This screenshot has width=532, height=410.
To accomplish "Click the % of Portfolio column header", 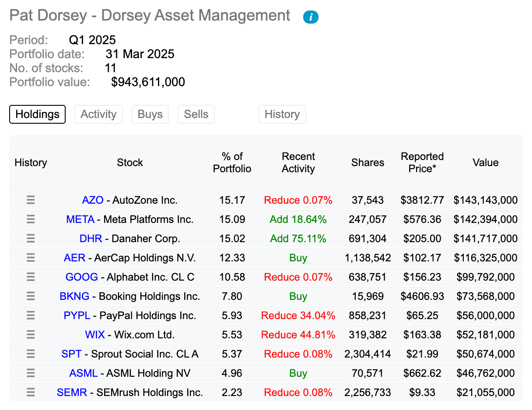I will (x=232, y=163).
